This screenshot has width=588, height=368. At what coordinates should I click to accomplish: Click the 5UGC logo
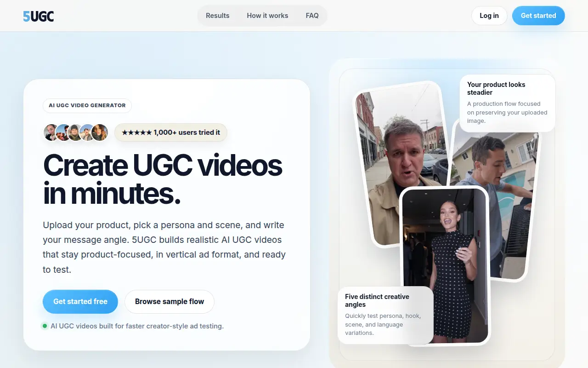tap(39, 16)
